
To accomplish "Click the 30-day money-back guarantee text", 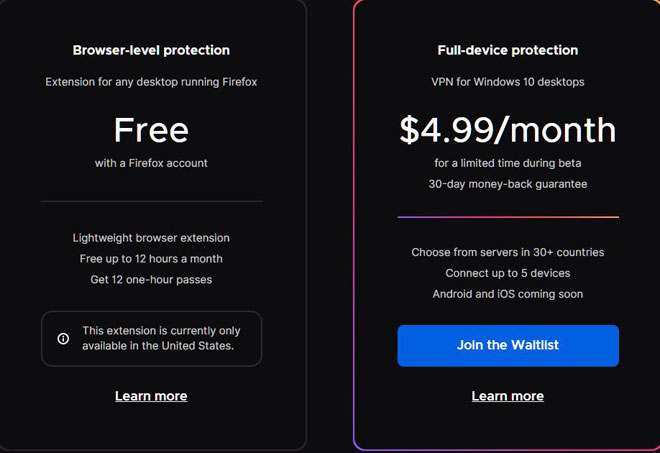I will tap(508, 184).
